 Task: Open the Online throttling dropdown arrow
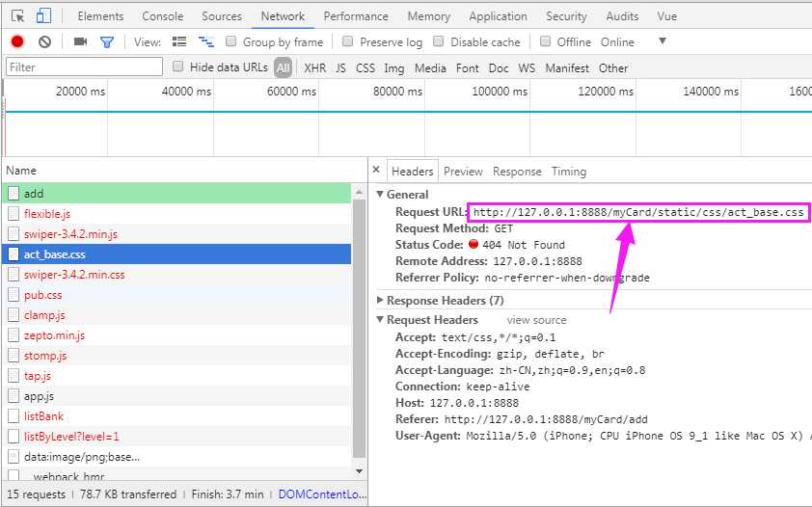662,41
